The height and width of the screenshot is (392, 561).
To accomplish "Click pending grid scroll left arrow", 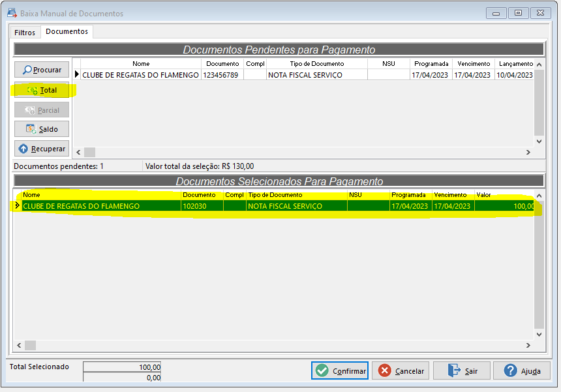I will tap(78, 153).
